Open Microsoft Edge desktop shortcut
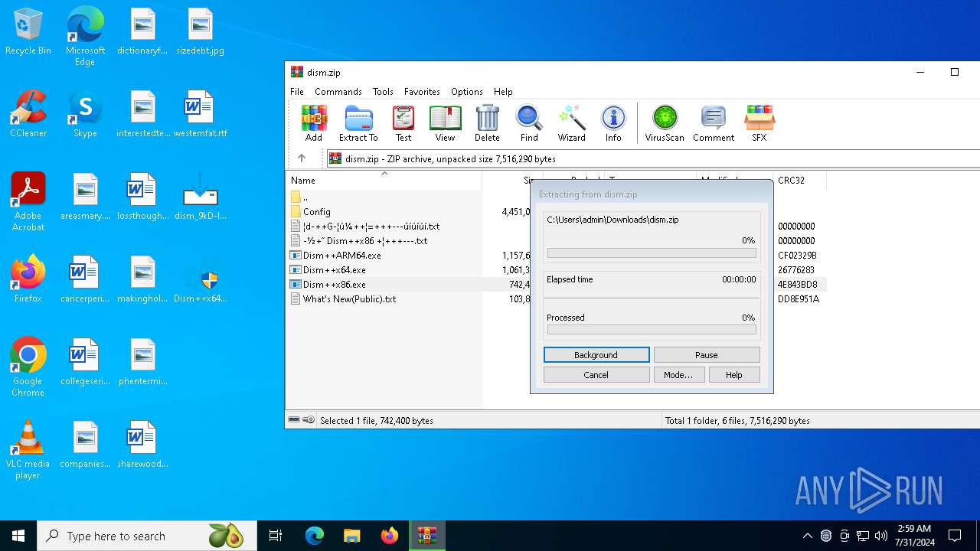The image size is (980, 551). pyautogui.click(x=85, y=37)
